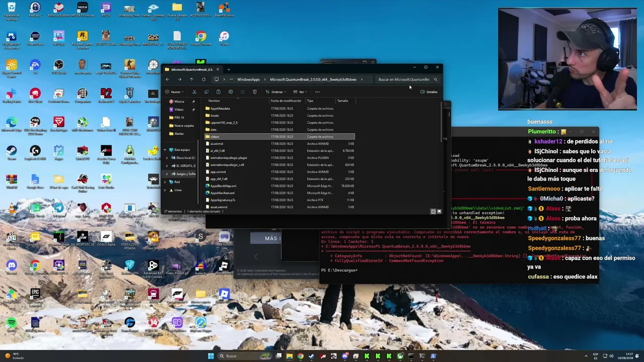Select the videos folder row
Image resolution: width=644 pixels, height=362 pixels.
coord(280,137)
